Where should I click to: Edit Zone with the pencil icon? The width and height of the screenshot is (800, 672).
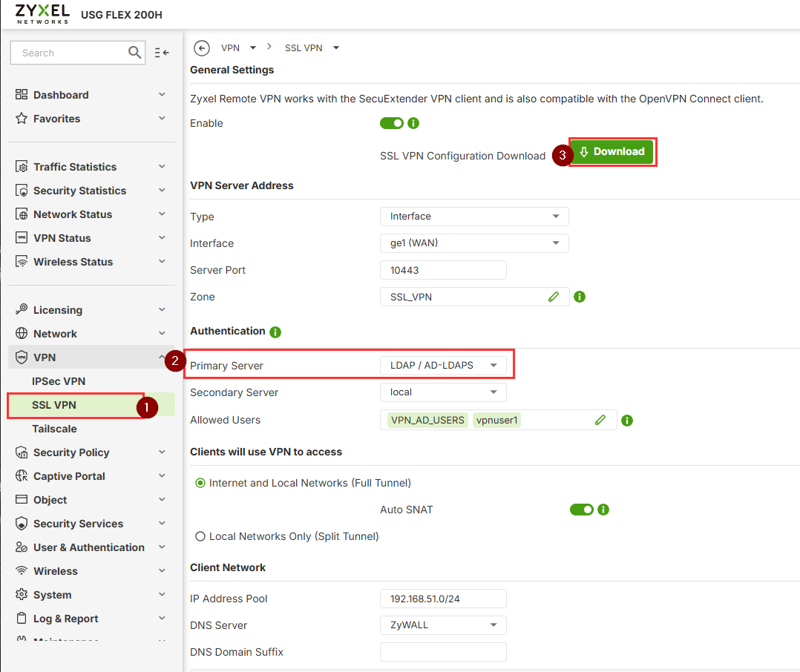click(554, 297)
